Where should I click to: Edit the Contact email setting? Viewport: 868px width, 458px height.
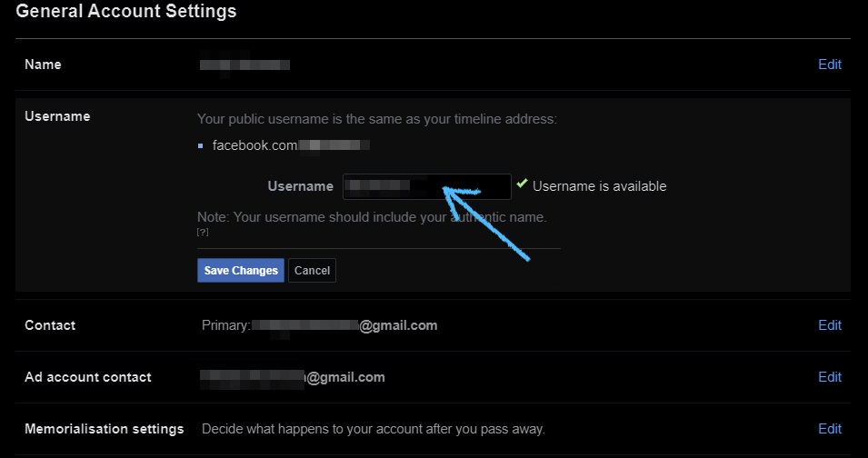830,325
